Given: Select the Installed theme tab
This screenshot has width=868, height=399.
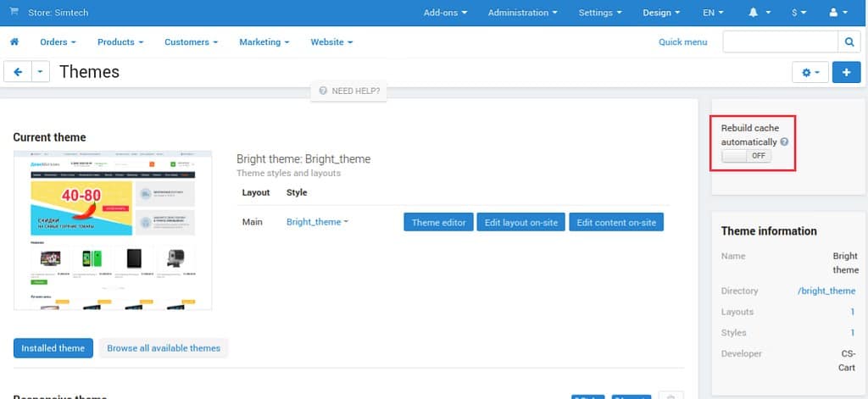Looking at the screenshot, I should pyautogui.click(x=53, y=348).
